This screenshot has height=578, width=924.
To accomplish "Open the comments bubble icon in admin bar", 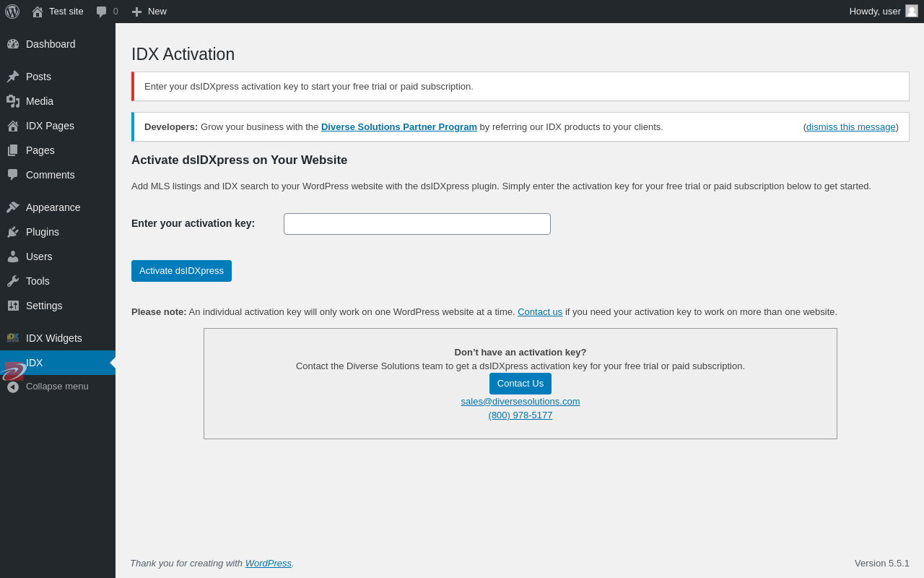I will tap(102, 12).
